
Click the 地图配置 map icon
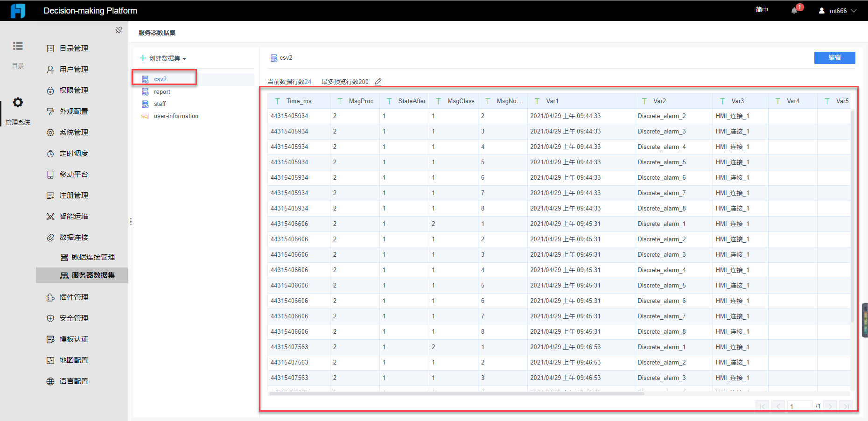(x=50, y=360)
